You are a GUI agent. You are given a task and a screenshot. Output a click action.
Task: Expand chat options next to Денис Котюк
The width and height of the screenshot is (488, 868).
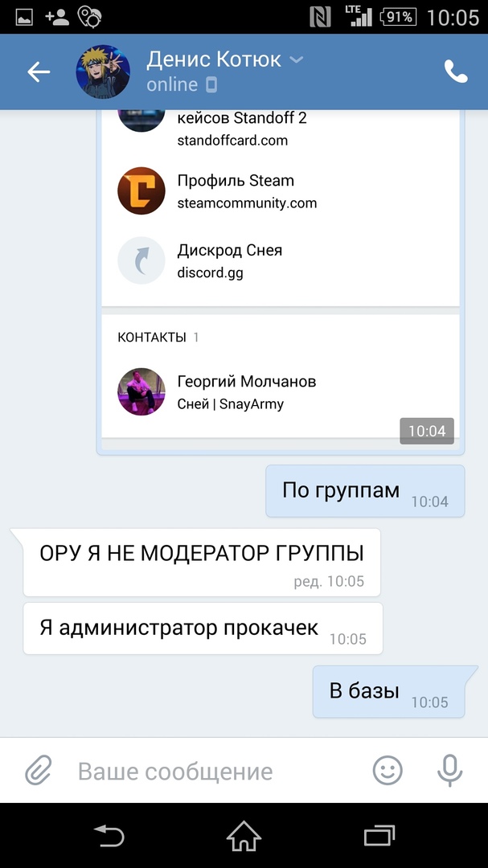tap(297, 59)
